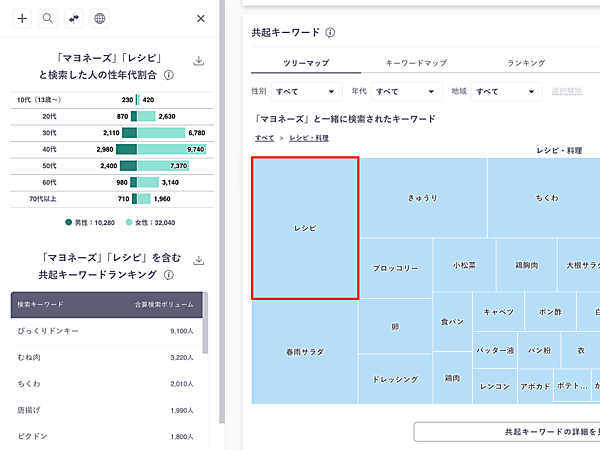Screen dimensions: 600x450
Task: Click the 選択解除 link
Action: point(567,91)
